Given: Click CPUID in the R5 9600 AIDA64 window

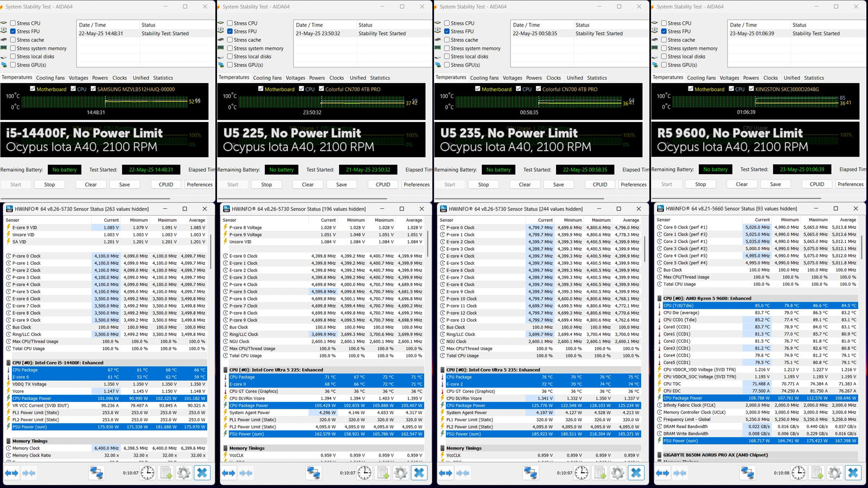Looking at the screenshot, I should [x=817, y=184].
